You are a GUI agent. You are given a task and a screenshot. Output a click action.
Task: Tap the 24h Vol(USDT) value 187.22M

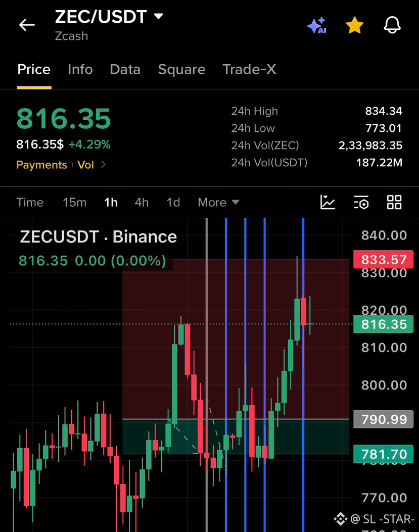pyautogui.click(x=379, y=163)
